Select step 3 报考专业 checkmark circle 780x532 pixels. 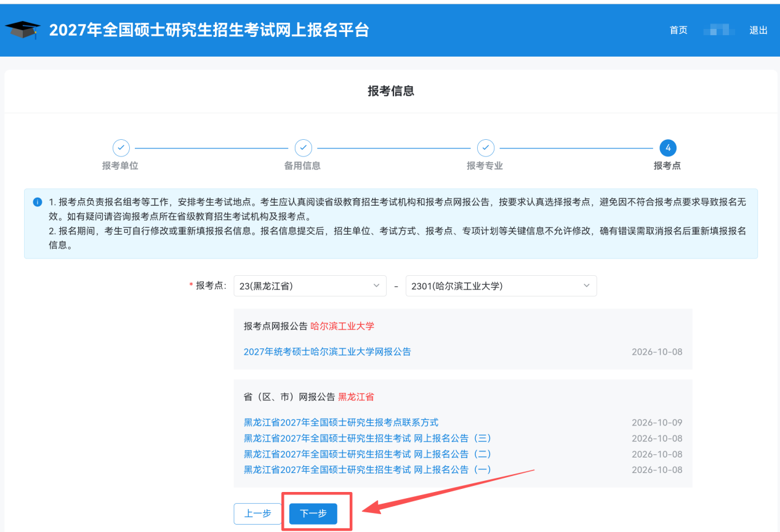tap(485, 148)
